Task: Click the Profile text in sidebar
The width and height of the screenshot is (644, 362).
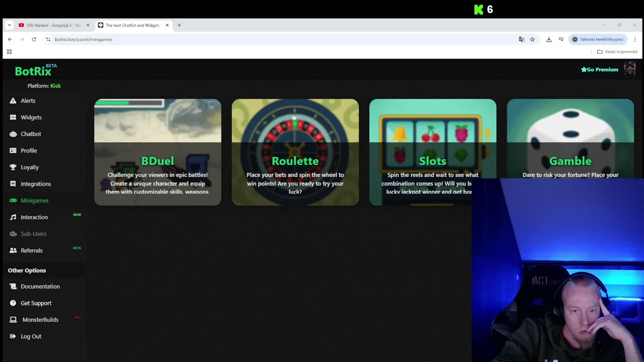Action: (29, 150)
